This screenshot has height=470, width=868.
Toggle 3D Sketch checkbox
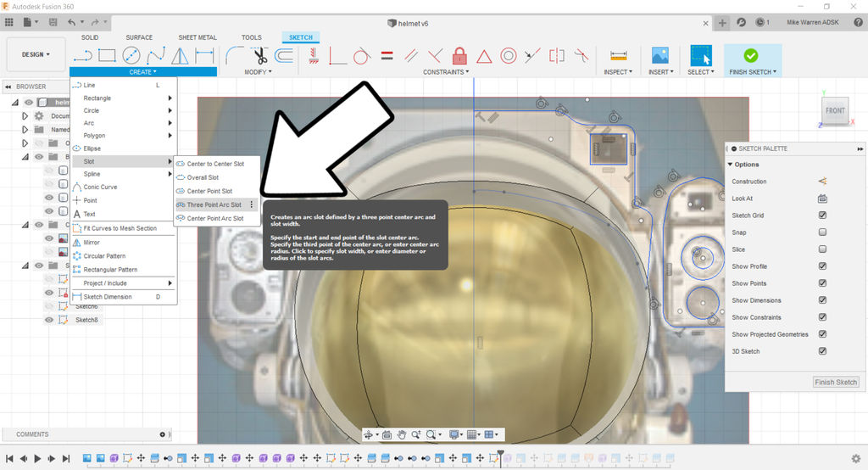(x=822, y=351)
